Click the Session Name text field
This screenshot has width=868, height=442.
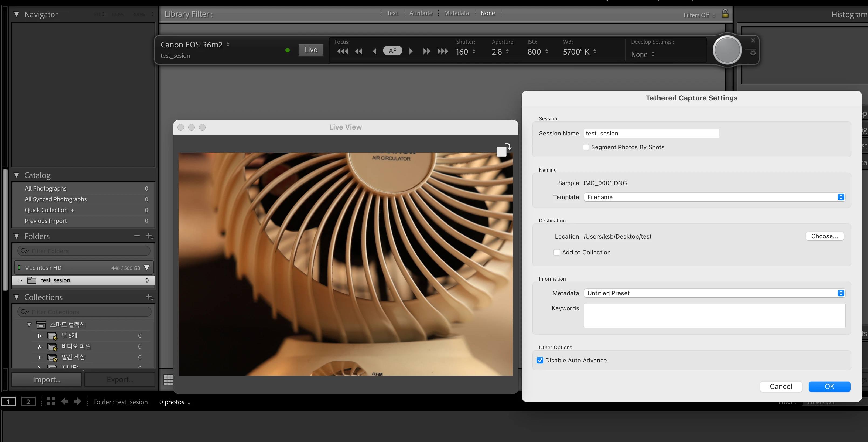pos(651,134)
